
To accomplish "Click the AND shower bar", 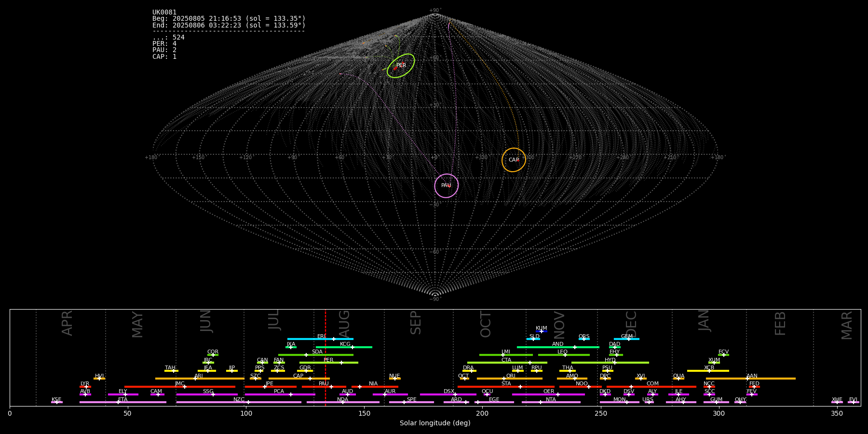I will 558,347.
